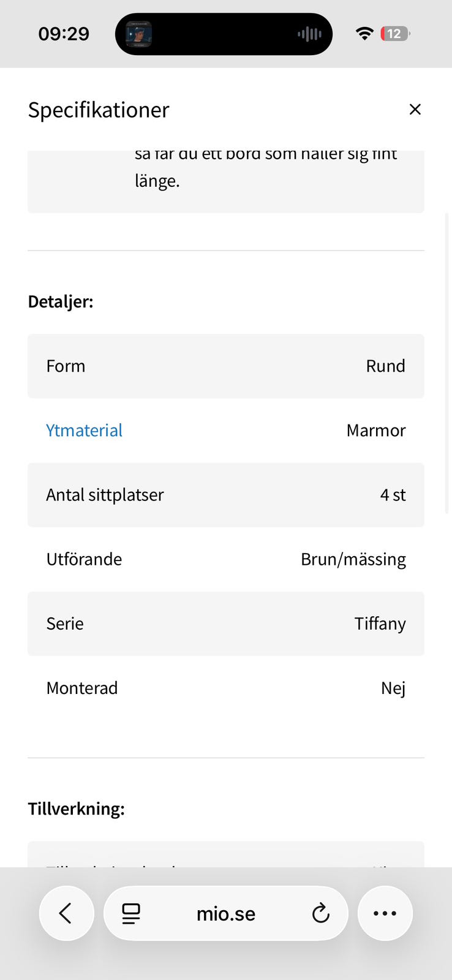This screenshot has width=452, height=980.
Task: Tap the Tillverkning section heading
Action: [77, 809]
